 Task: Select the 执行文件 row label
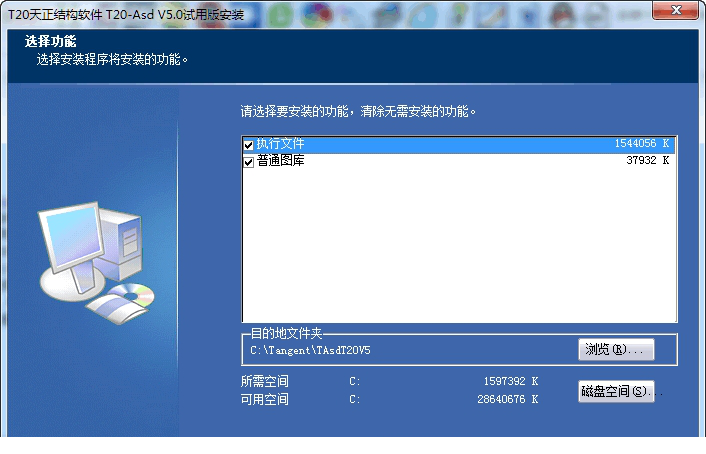pos(281,144)
